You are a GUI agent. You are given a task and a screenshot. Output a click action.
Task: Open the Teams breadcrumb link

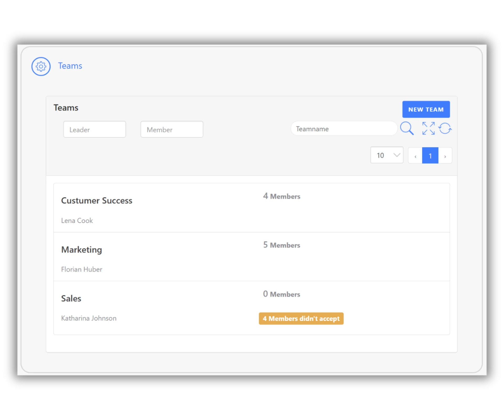coord(70,66)
